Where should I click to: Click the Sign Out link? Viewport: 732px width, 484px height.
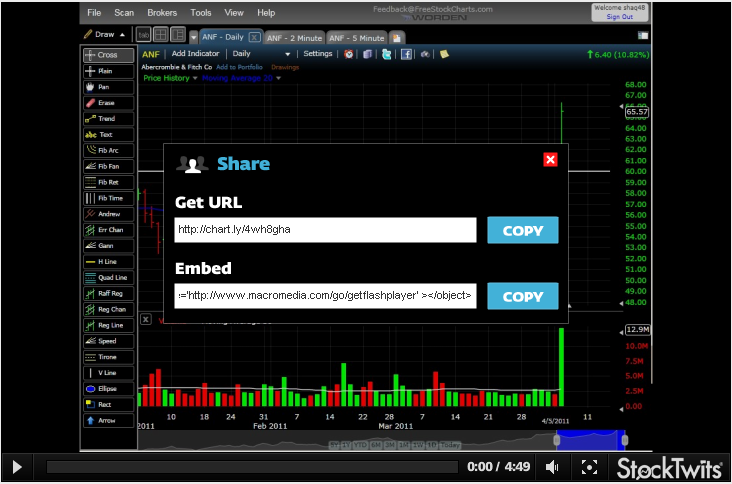[x=619, y=17]
